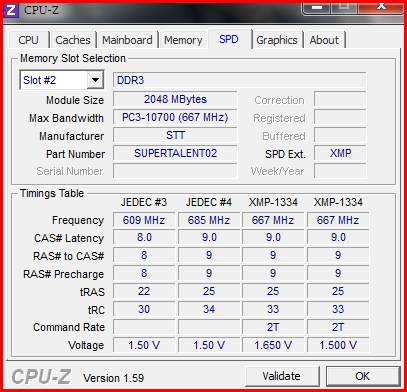Select the Memory tab
Image resolution: width=407 pixels, height=392 pixels.
click(183, 40)
